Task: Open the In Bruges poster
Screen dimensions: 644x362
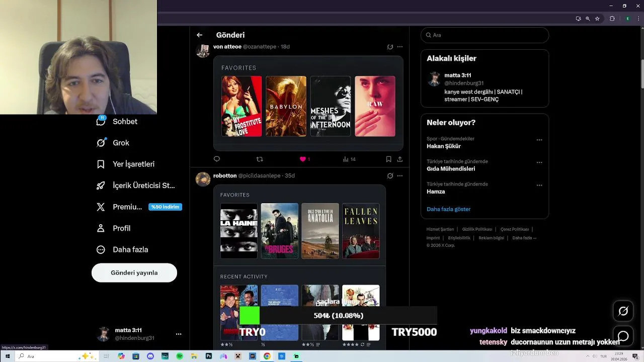Action: pos(280,231)
